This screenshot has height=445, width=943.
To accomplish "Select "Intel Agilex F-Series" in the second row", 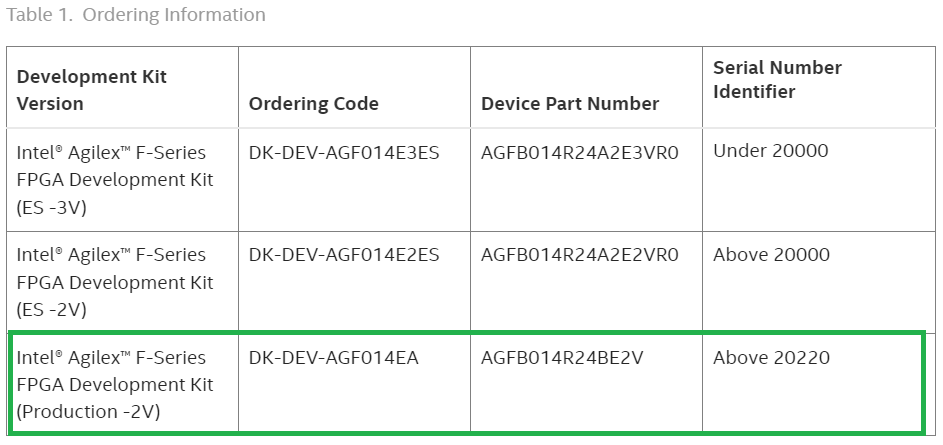I will click(x=111, y=255).
